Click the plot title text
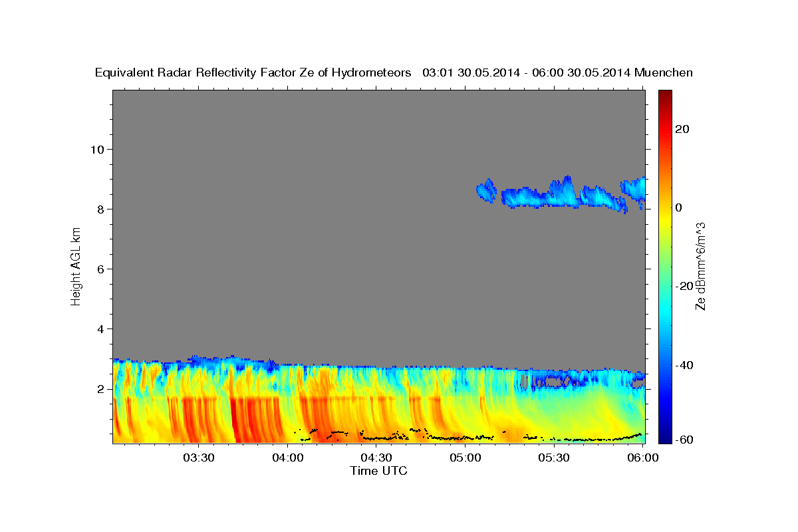798x532 pixels. tap(394, 72)
